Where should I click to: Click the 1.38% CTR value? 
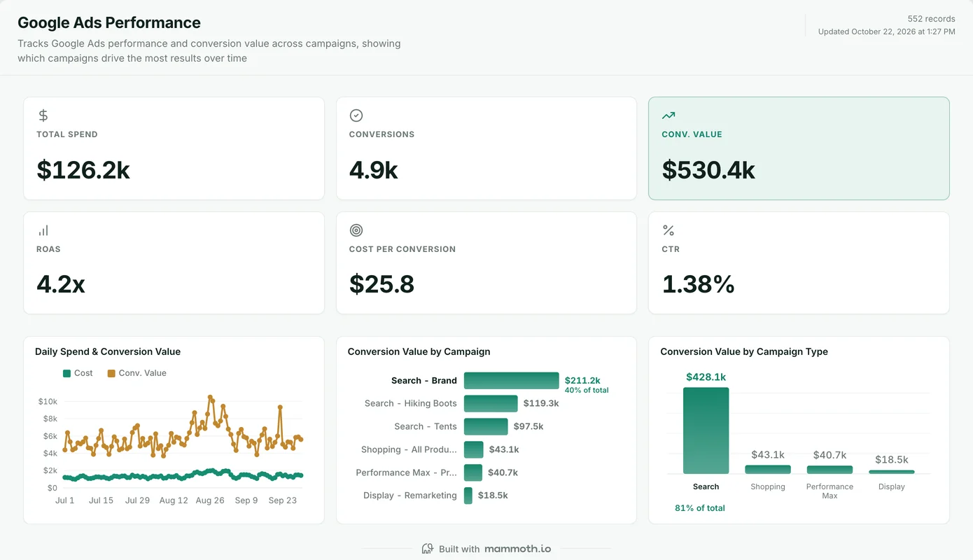[x=698, y=284]
